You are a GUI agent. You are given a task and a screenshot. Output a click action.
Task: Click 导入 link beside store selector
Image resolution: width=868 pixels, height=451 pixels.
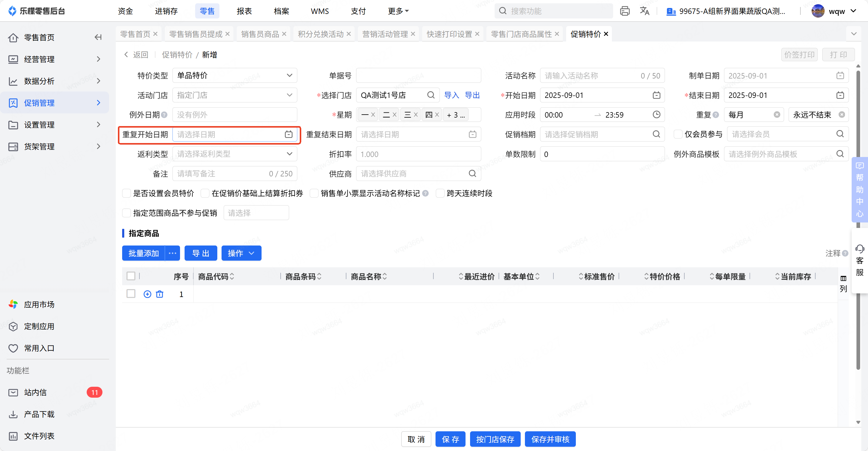(452, 95)
